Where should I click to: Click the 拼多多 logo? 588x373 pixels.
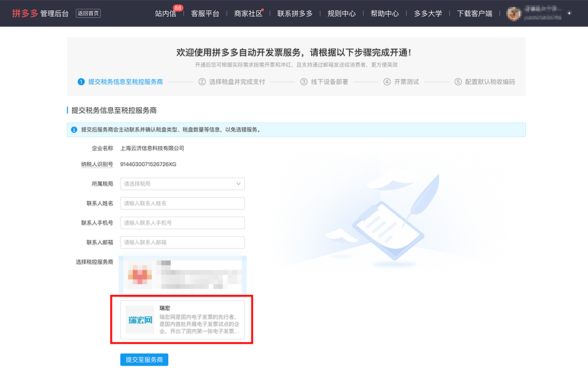[25, 14]
